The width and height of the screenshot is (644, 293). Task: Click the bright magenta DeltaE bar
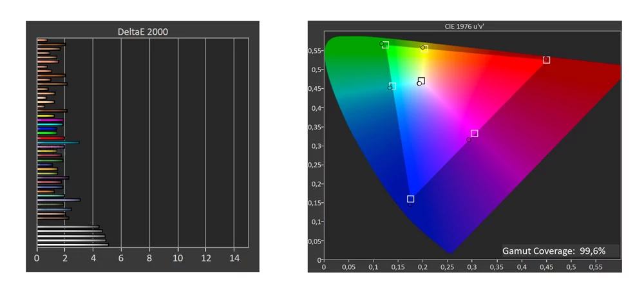[x=50, y=120]
